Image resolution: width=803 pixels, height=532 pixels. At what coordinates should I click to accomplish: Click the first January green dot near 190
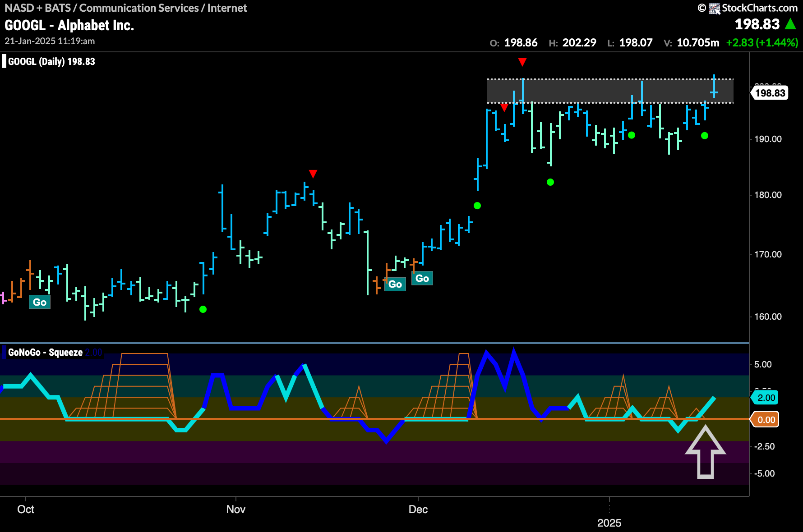click(x=632, y=135)
